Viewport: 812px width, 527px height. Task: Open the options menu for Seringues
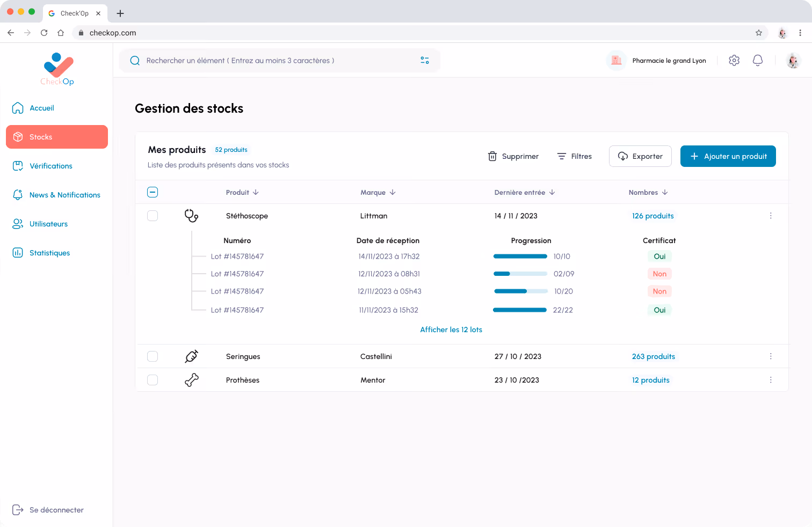click(x=771, y=356)
